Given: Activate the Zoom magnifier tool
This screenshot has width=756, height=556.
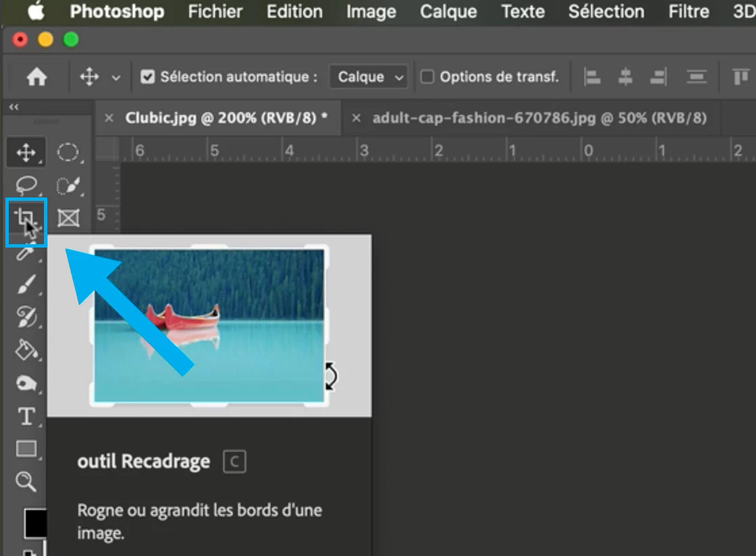Looking at the screenshot, I should tap(26, 481).
